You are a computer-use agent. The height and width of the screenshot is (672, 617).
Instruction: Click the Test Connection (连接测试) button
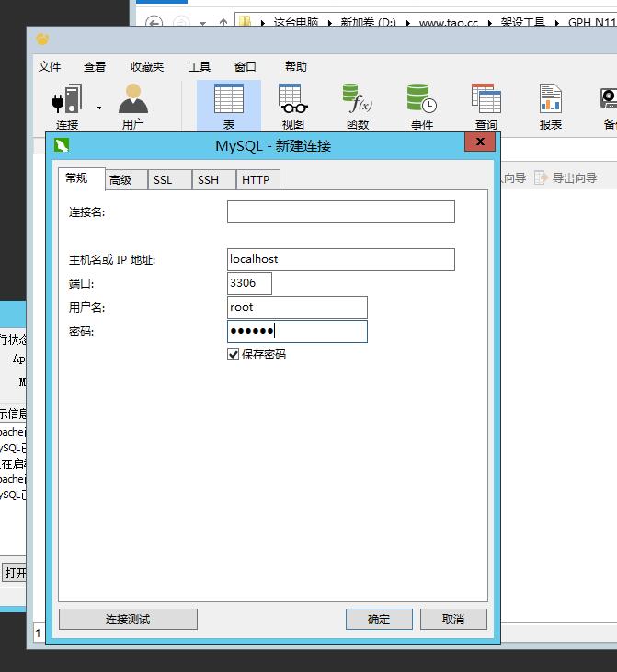128,620
